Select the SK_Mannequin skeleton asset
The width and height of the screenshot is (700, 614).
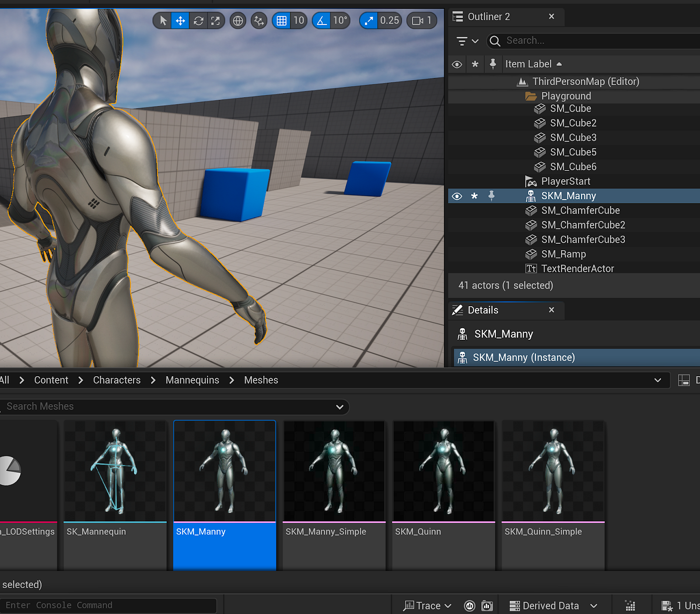(x=115, y=495)
